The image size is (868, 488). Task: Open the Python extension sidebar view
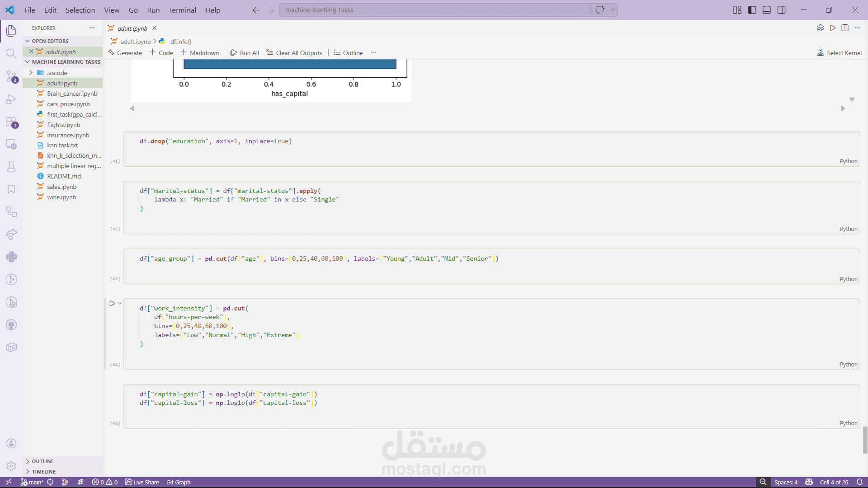(11, 257)
